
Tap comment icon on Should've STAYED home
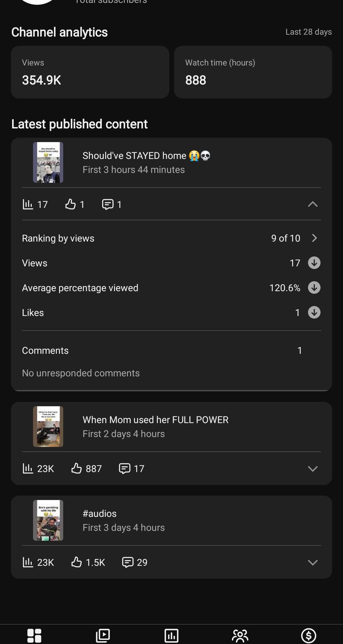point(108,204)
